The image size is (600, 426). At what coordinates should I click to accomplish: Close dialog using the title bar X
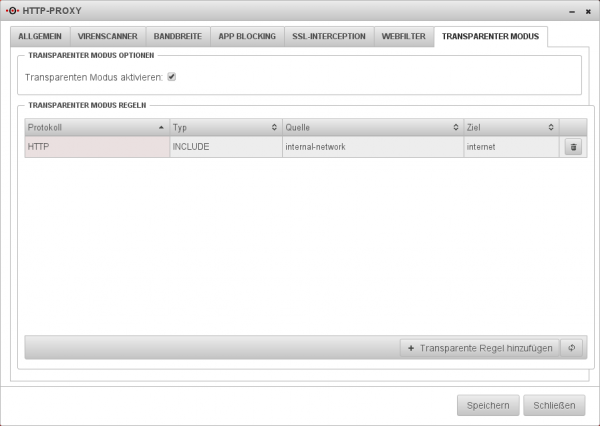pos(586,12)
